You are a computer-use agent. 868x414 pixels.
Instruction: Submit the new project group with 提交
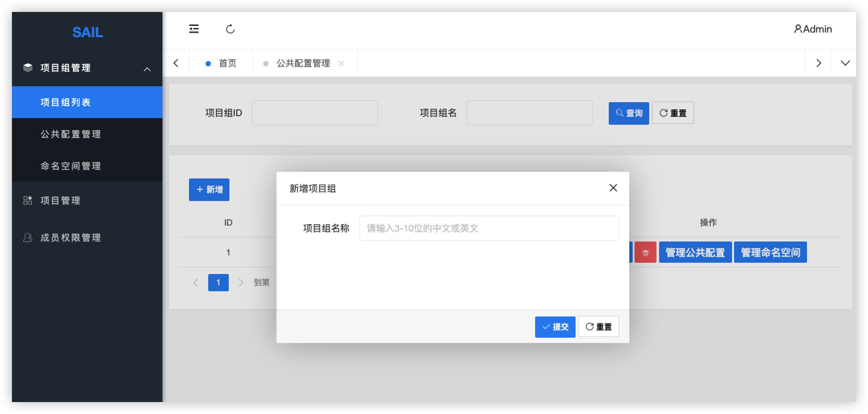coord(555,326)
